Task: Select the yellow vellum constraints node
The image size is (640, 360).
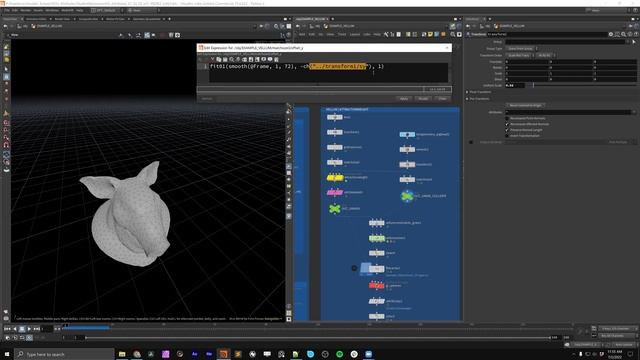Action: tap(335, 178)
